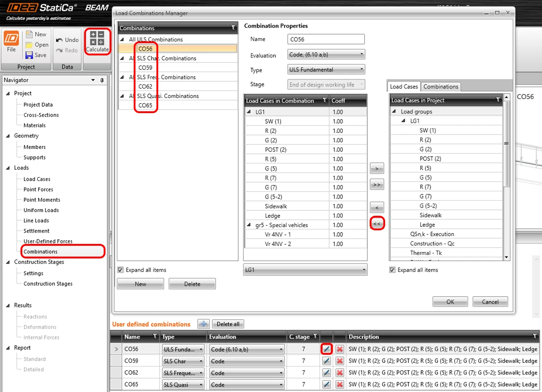
Task: Click the OK button
Action: 450,302
